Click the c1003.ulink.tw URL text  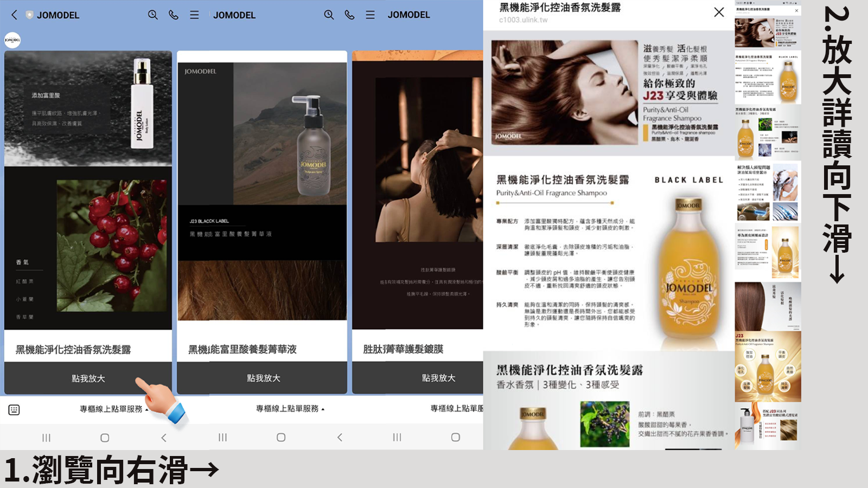(524, 20)
